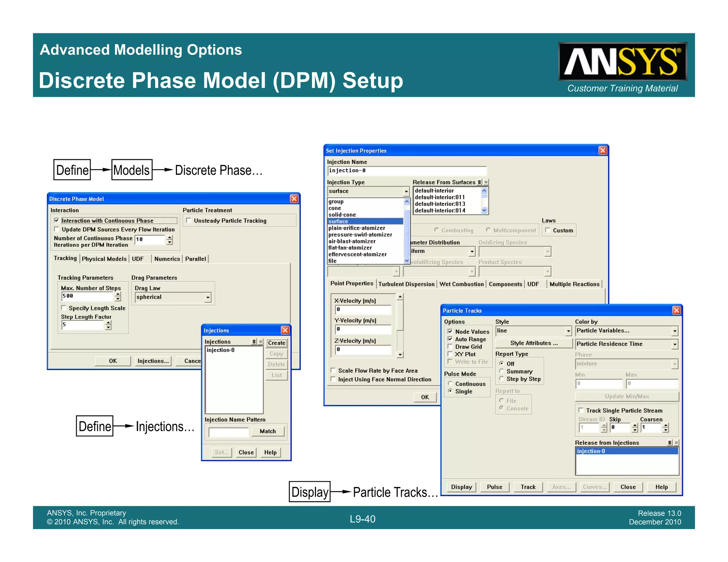Enable Track Single Particle Stream
Screen dimensions: 728x562
click(x=581, y=410)
